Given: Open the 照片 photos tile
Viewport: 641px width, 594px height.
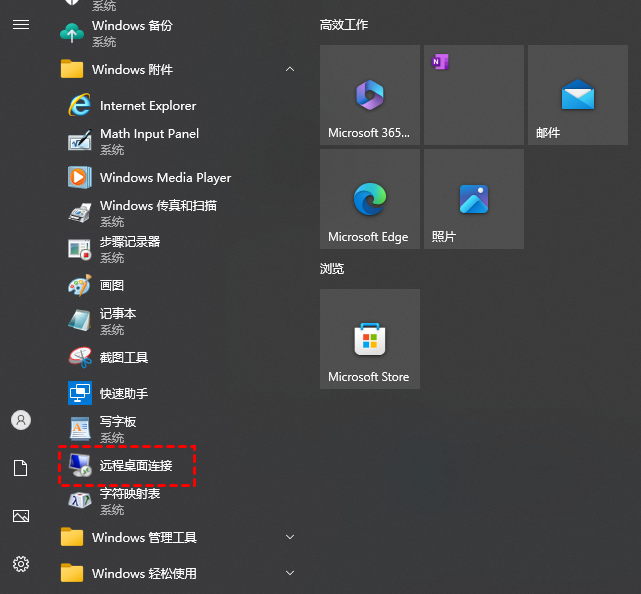Looking at the screenshot, I should pos(474,199).
